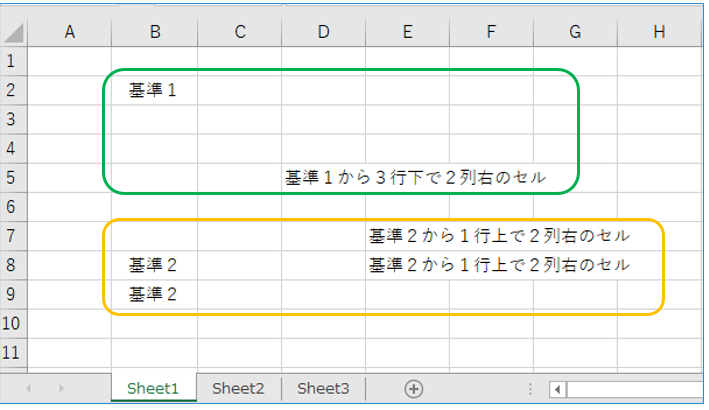709x410 pixels.
Task: Click next sheet navigation arrow
Action: click(61, 389)
